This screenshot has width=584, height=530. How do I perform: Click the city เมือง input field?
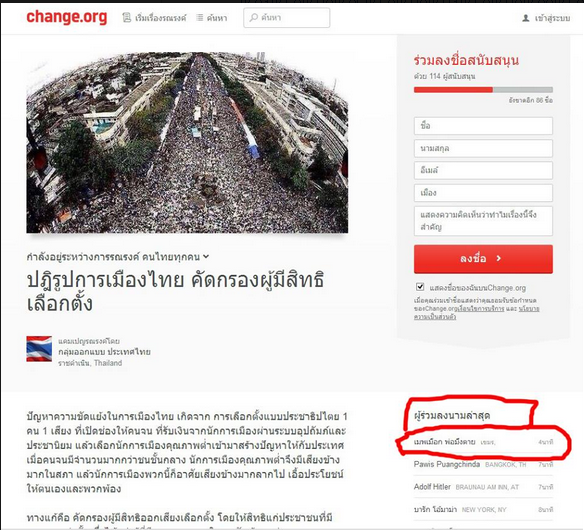(483, 193)
